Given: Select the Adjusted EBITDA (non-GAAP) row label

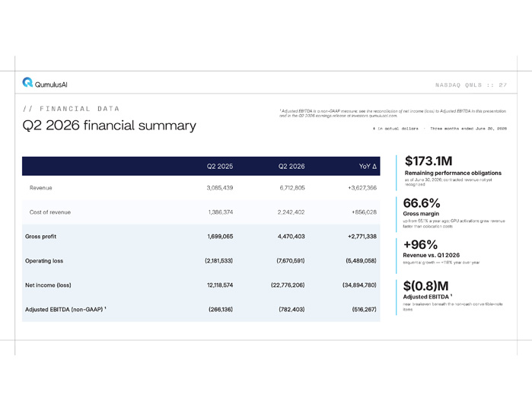Looking at the screenshot, I should [x=65, y=310].
